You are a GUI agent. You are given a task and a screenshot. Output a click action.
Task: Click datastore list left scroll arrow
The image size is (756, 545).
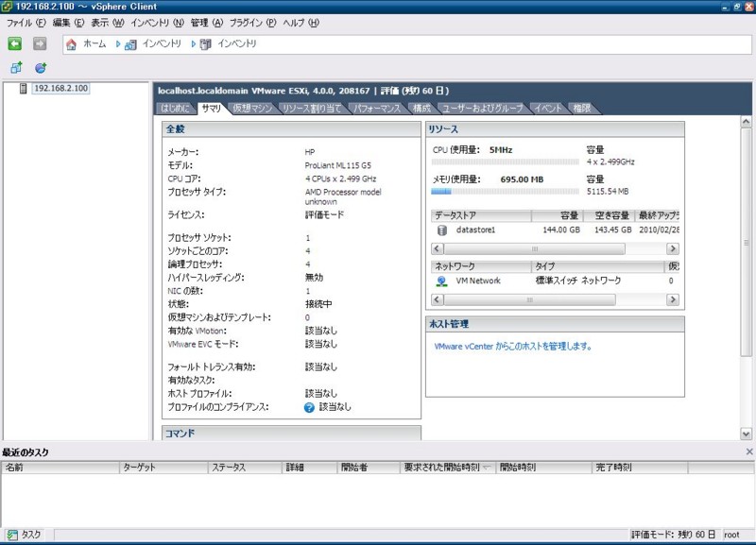(x=437, y=249)
